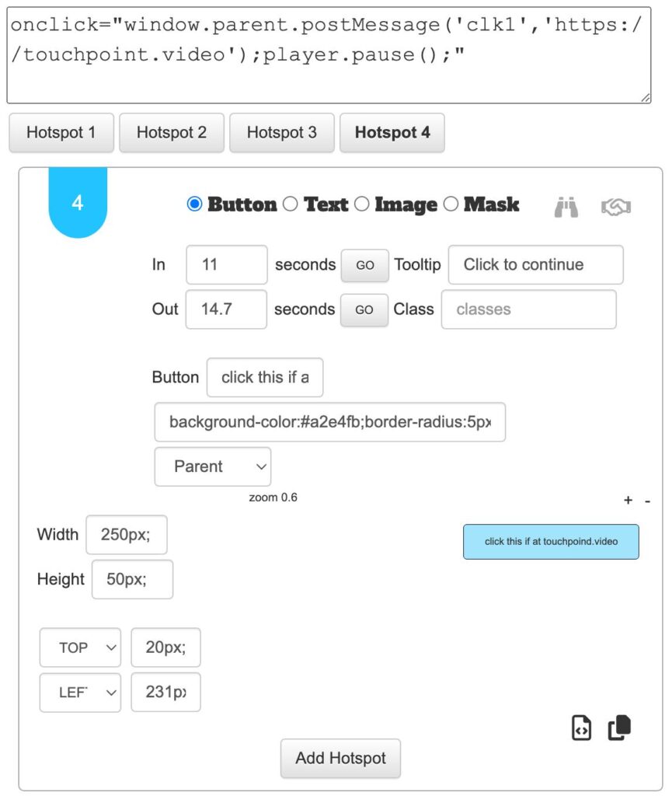Click the Out seconds field
This screenshot has width=672, height=796.
tap(226, 309)
